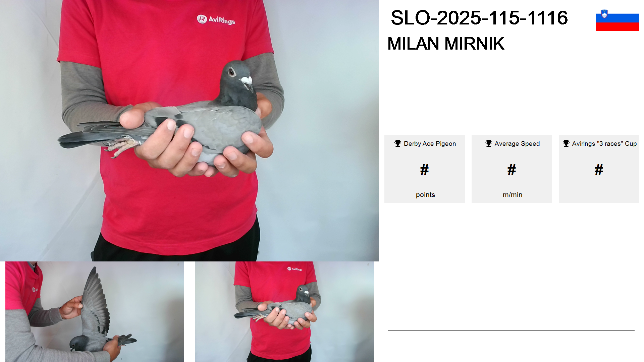Open the main pigeon body photo
Viewport: 644px width, 362px height.
coord(190,130)
